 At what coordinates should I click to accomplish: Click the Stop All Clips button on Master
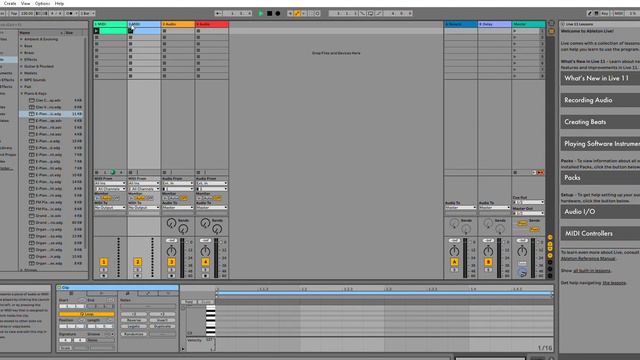(x=515, y=173)
